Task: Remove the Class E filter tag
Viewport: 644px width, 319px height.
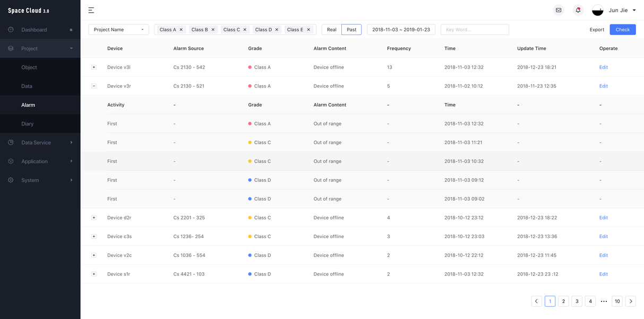Action: click(308, 30)
